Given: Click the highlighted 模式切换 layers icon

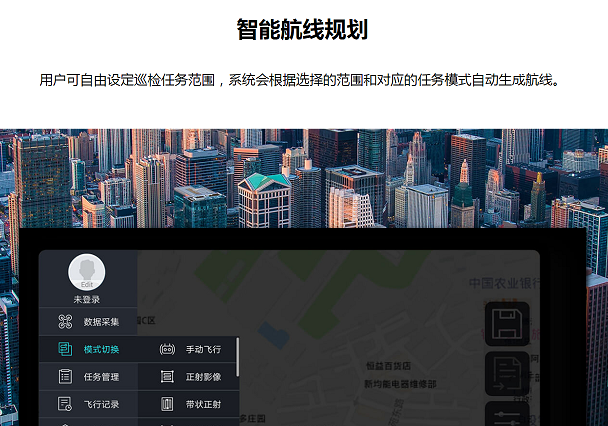Looking at the screenshot, I should pyautogui.click(x=65, y=349).
